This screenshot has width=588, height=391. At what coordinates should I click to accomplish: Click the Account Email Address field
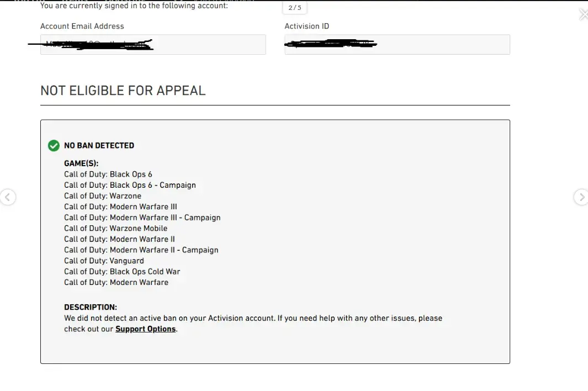(x=153, y=45)
